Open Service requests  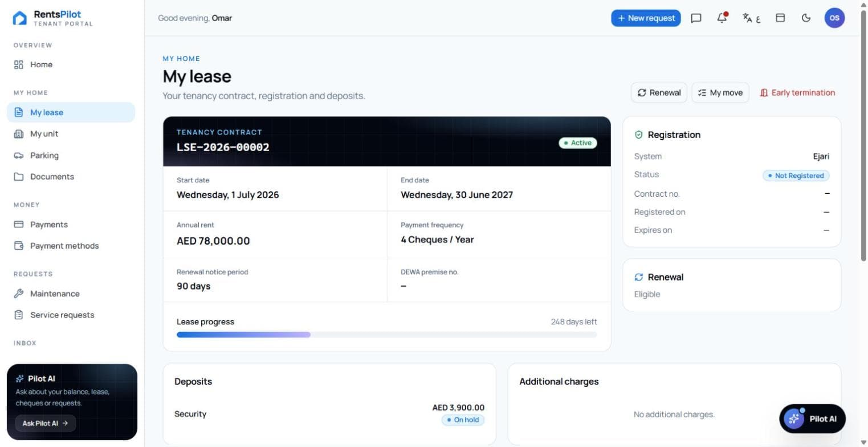click(71, 315)
